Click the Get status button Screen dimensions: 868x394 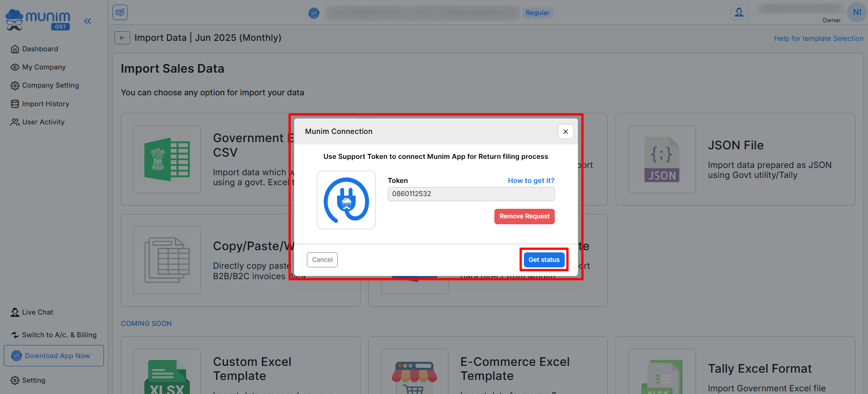click(544, 260)
